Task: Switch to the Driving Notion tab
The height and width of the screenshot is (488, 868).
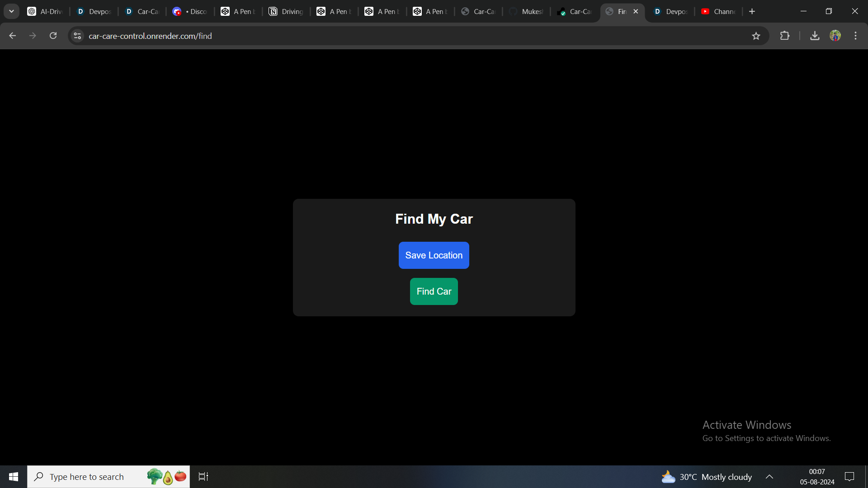Action: point(286,11)
